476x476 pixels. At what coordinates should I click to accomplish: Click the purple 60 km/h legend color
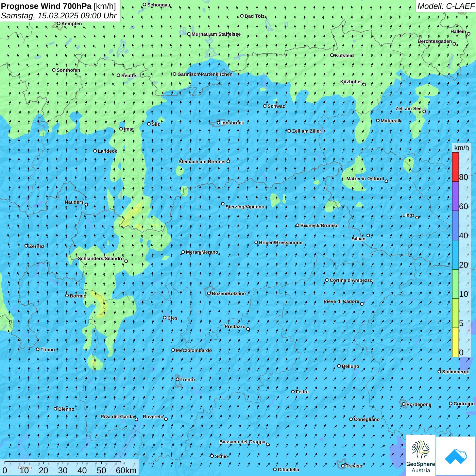455,196
